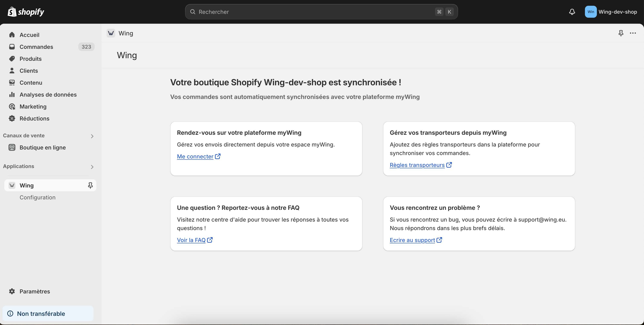The width and height of the screenshot is (644, 325).
Task: Click external link icon beside Voir la FAQ
Action: [x=210, y=240]
